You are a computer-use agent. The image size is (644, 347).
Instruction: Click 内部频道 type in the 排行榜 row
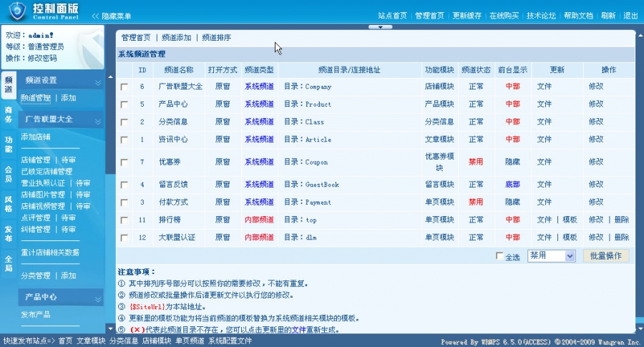[259, 220]
